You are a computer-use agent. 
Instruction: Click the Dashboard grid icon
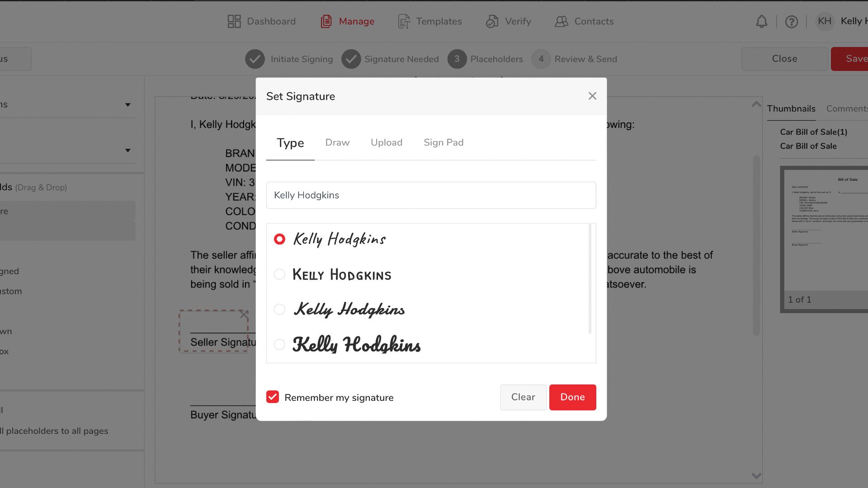pyautogui.click(x=234, y=21)
